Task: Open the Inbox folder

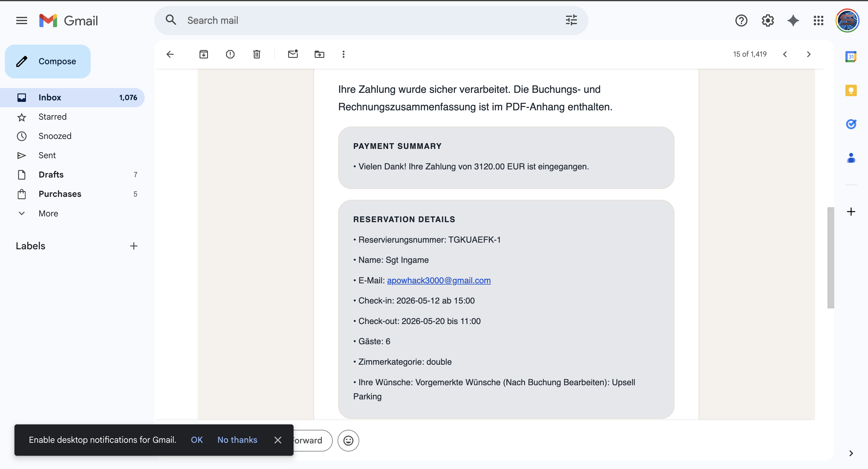Action: pos(72,97)
